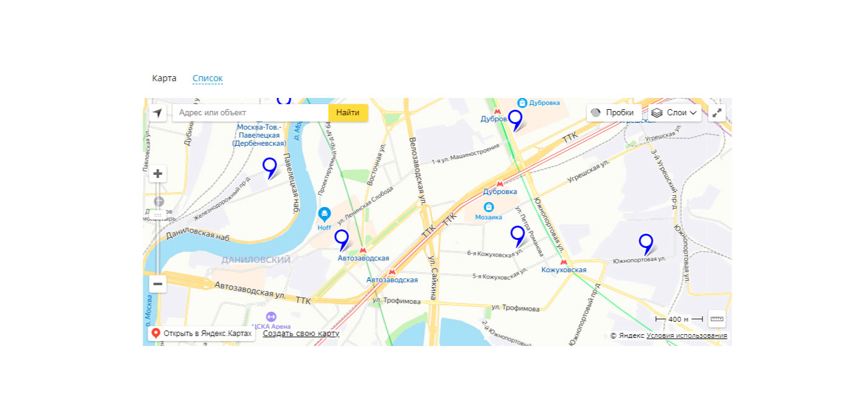
Task: Open the Слои layers dropdown
Action: [675, 113]
